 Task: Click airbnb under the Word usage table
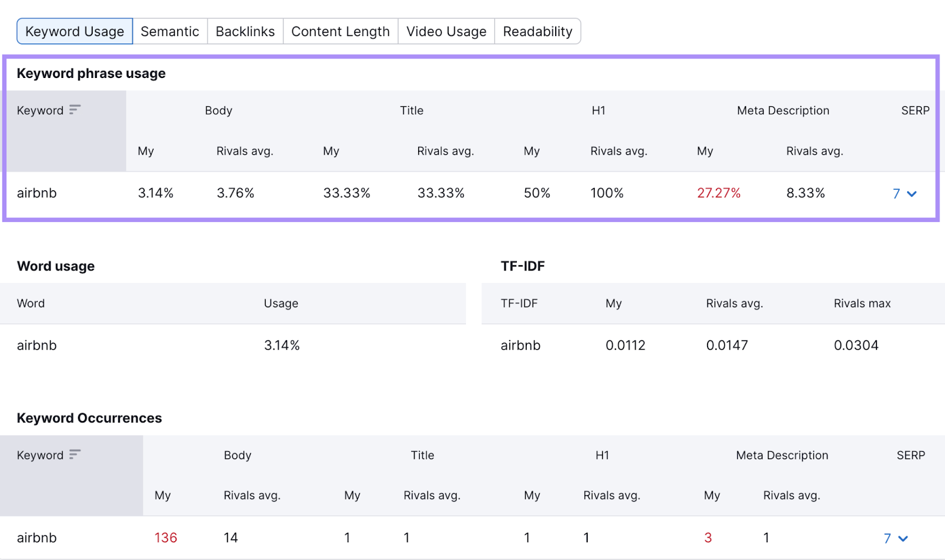37,345
